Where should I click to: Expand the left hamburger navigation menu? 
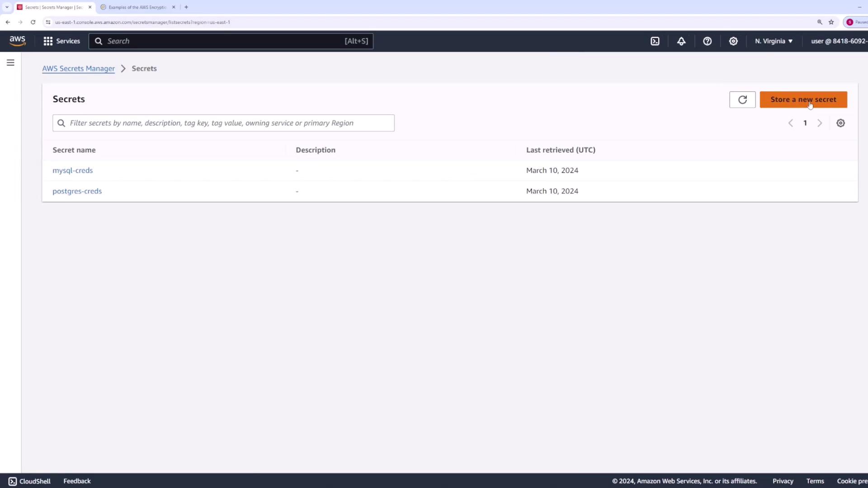(10, 63)
